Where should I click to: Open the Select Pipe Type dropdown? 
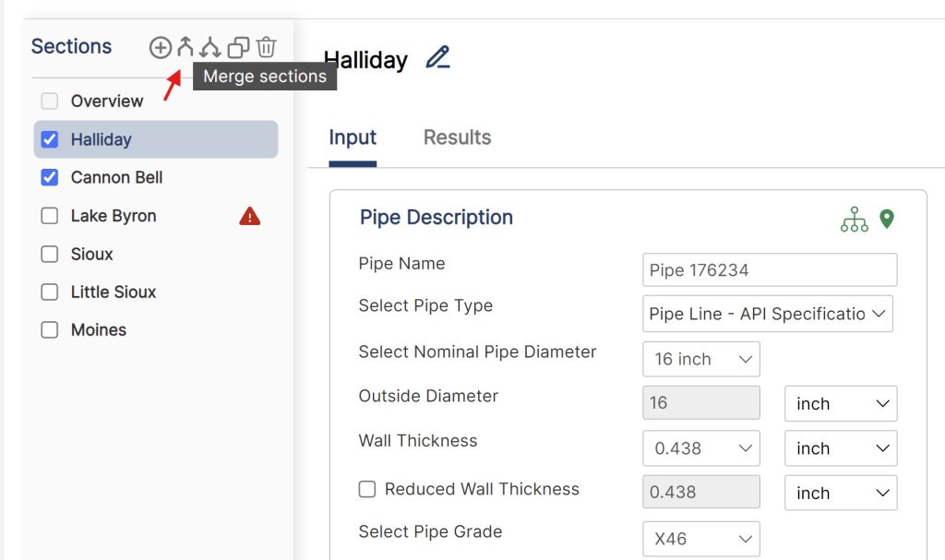pyautogui.click(x=767, y=314)
